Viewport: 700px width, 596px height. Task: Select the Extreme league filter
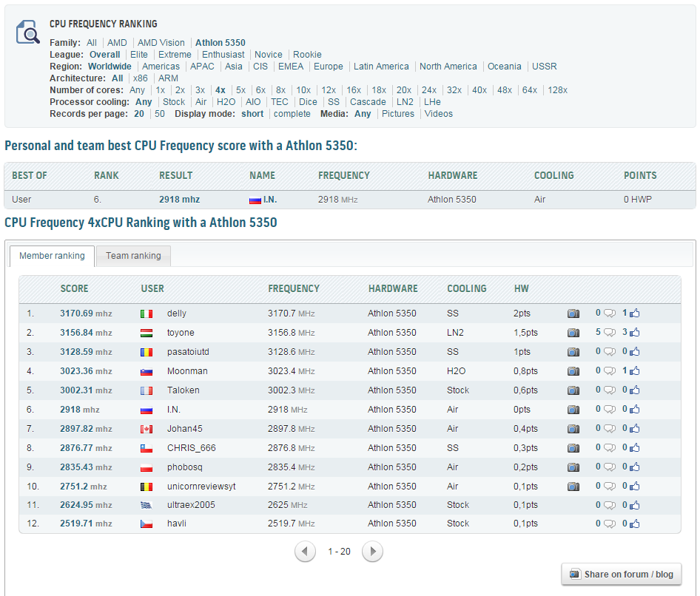coord(175,55)
